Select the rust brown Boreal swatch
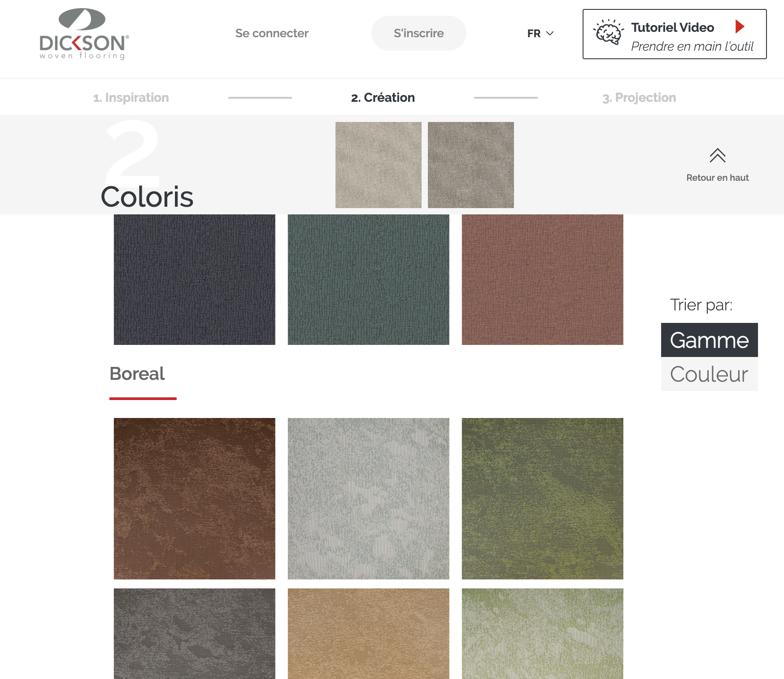Image resolution: width=784 pixels, height=679 pixels. click(195, 498)
